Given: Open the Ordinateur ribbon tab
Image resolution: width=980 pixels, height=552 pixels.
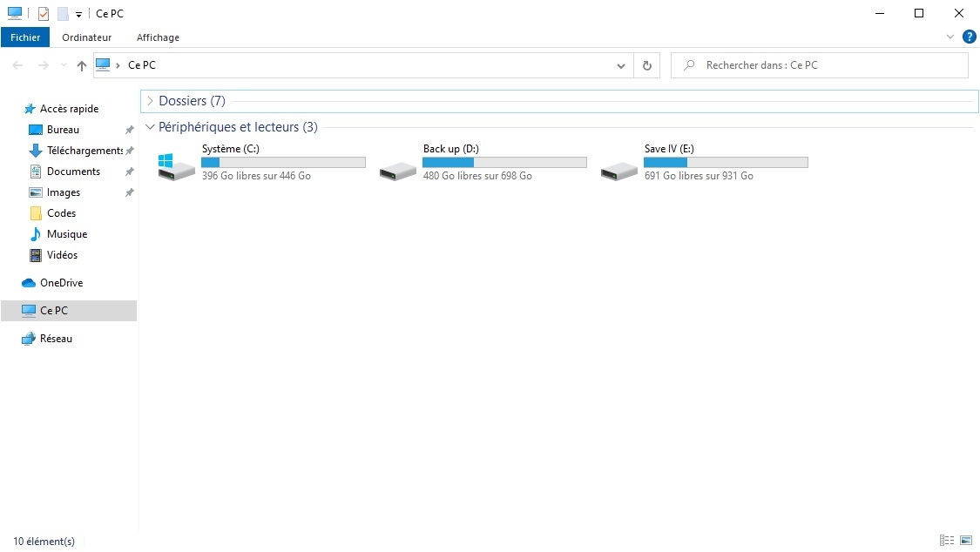Looking at the screenshot, I should (x=87, y=37).
